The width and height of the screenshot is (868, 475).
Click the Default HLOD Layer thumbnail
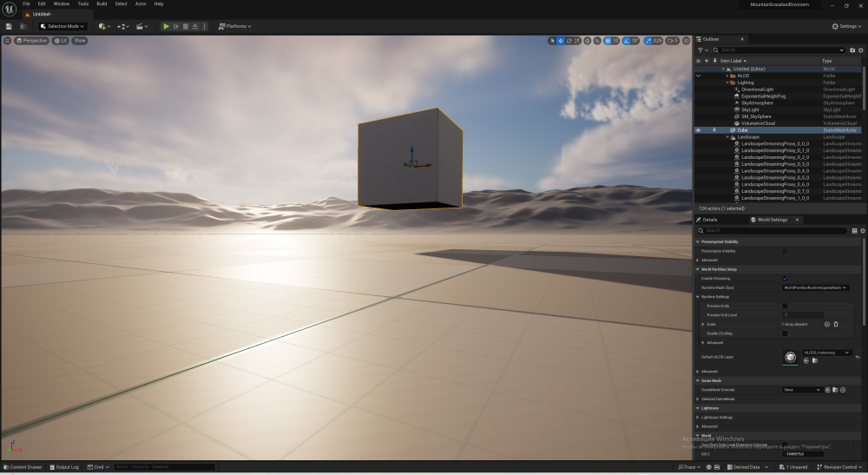tap(791, 357)
